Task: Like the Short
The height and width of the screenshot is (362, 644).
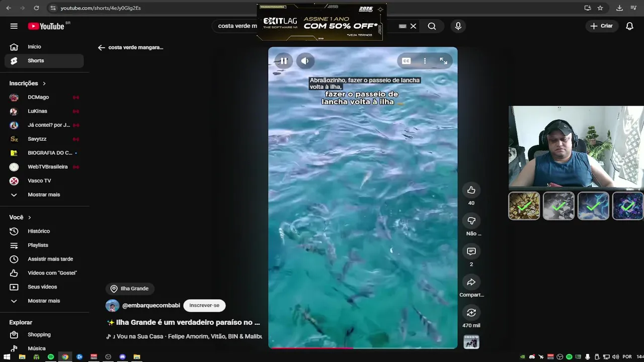Action: (x=471, y=190)
